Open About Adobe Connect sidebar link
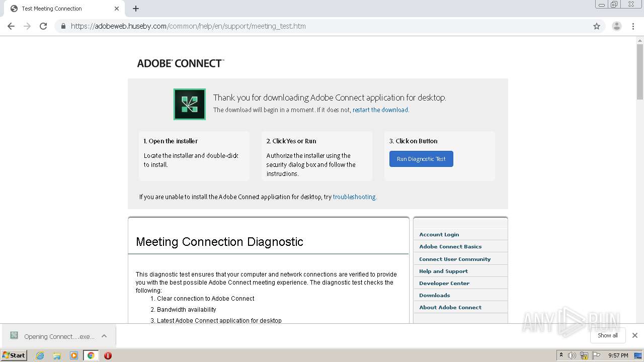 (450, 307)
